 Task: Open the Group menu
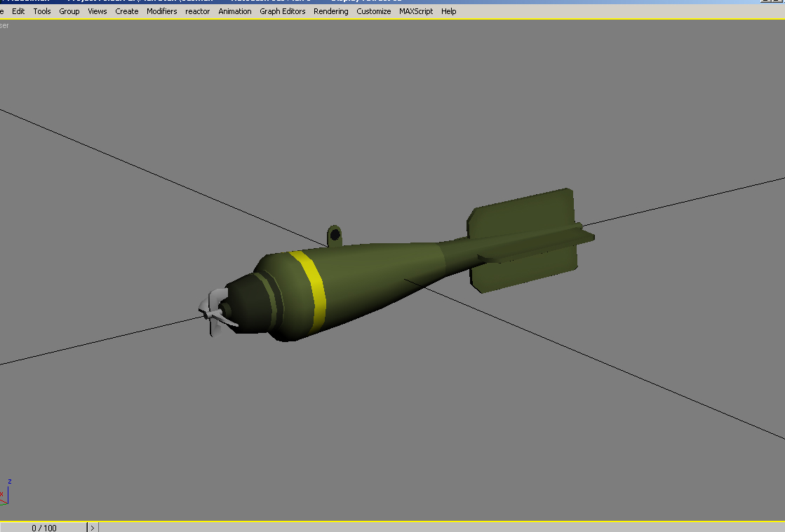69,11
